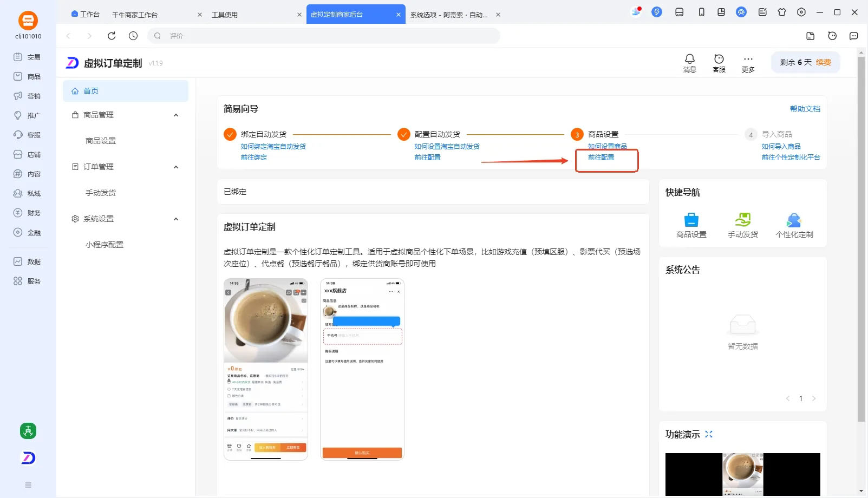Switch to the 工具使用 tab

[x=225, y=15]
